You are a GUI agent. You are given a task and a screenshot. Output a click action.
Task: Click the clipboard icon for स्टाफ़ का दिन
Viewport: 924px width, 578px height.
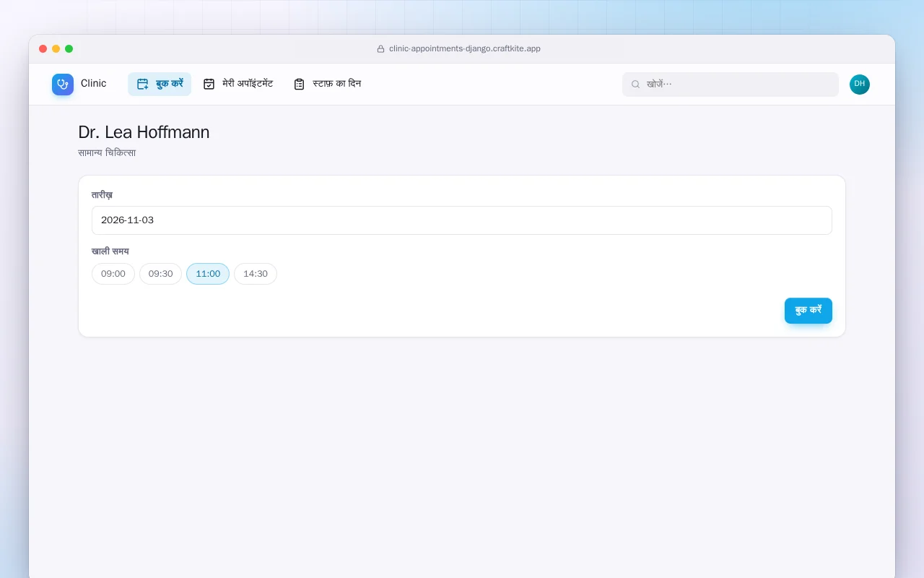click(x=300, y=84)
